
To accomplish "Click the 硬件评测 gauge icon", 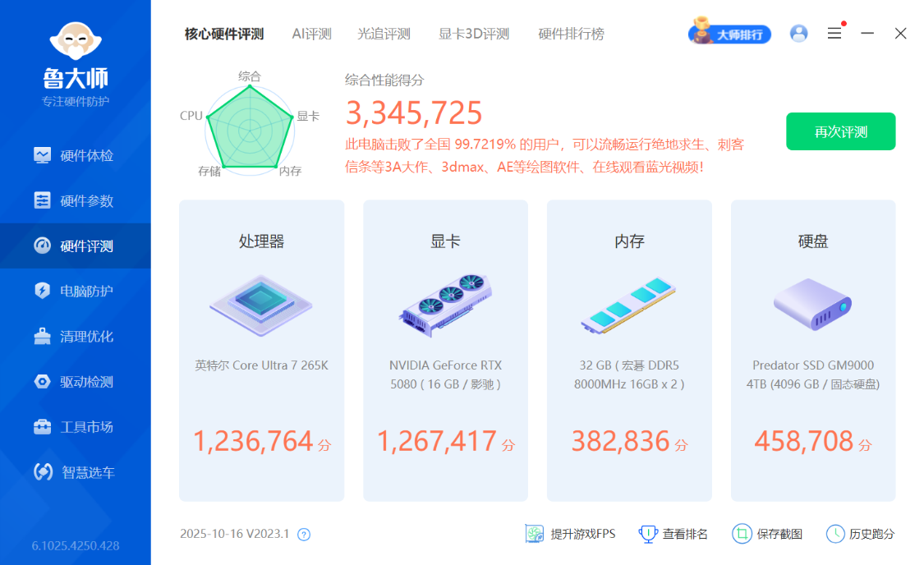I will (x=43, y=246).
